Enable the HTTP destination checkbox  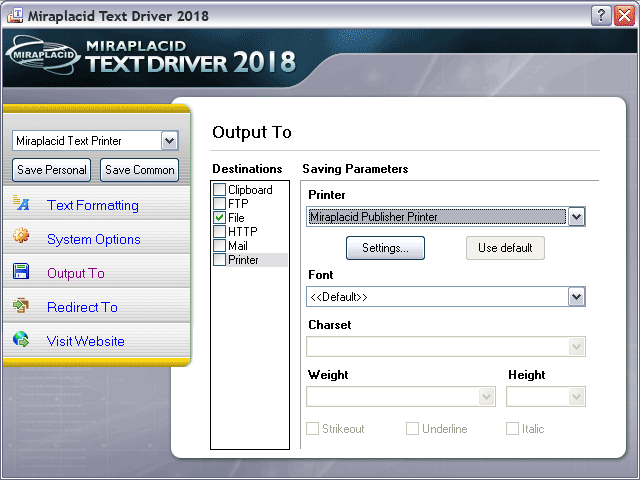coord(220,231)
